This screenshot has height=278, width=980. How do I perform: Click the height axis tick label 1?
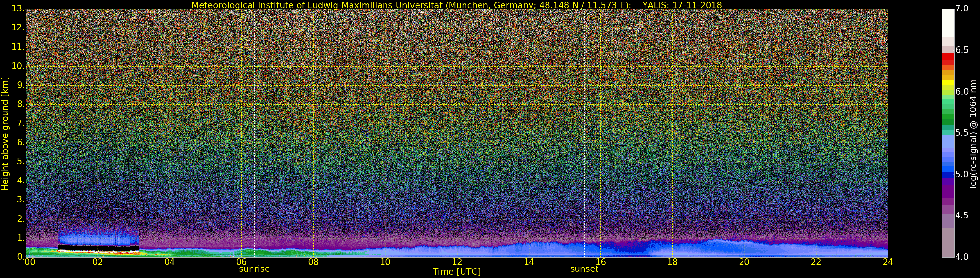click(x=21, y=238)
